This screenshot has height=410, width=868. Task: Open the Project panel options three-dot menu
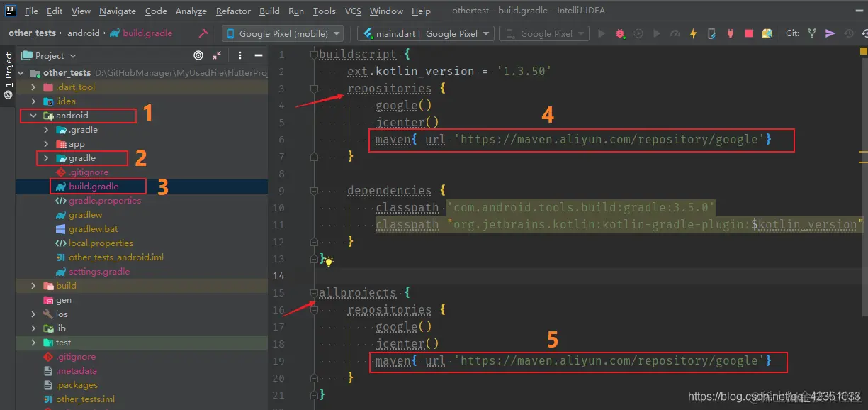(x=240, y=55)
